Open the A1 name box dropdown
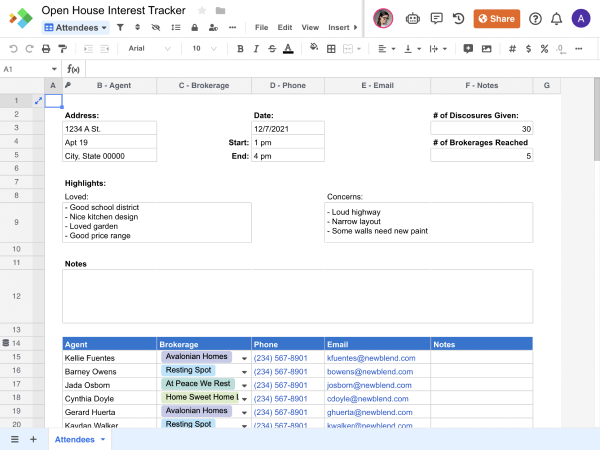Viewport: 600px width, 450px height. coord(54,69)
